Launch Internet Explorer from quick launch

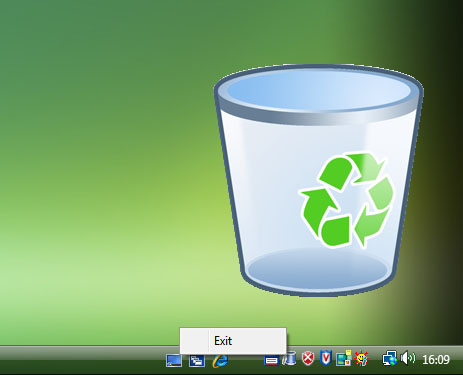(220, 360)
